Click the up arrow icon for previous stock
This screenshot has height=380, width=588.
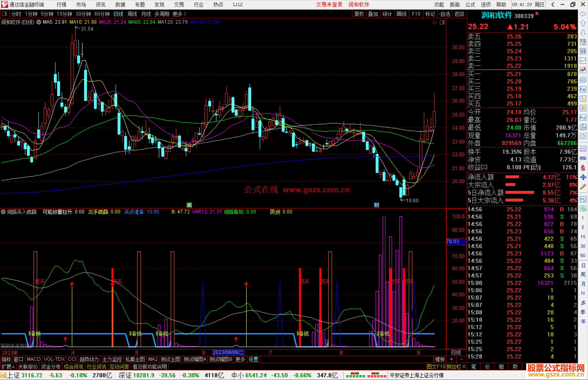[x=583, y=23]
